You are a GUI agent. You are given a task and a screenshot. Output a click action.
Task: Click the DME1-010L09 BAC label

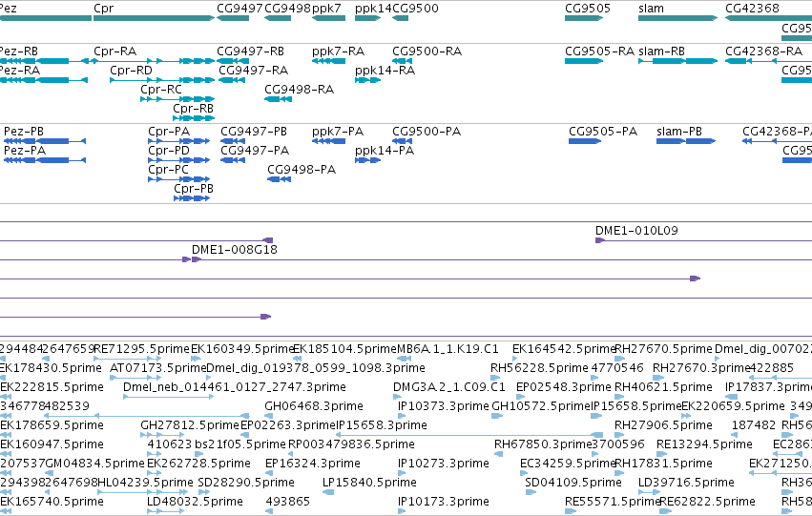click(x=636, y=231)
